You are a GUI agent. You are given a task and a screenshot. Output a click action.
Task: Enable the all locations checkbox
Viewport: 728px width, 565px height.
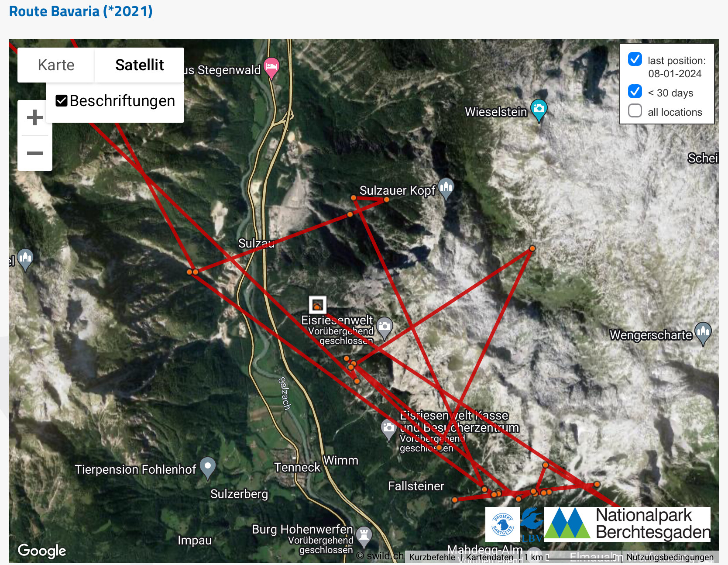(x=635, y=110)
